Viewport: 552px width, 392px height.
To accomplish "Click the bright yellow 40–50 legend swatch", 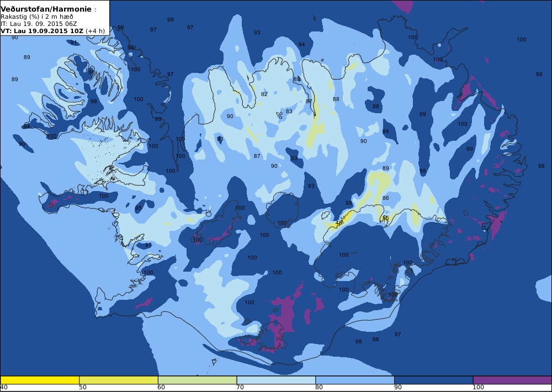I will 40,380.
